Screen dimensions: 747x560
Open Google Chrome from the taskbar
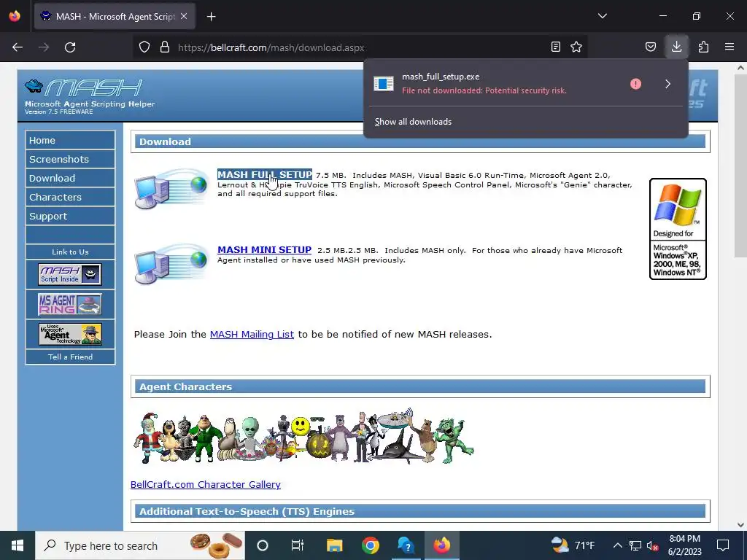pyautogui.click(x=370, y=545)
